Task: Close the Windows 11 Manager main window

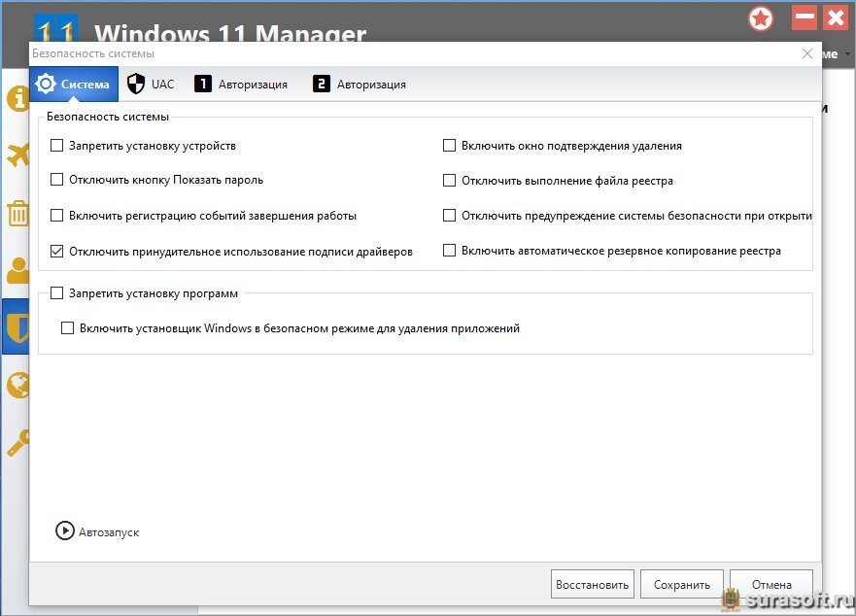Action: (836, 17)
